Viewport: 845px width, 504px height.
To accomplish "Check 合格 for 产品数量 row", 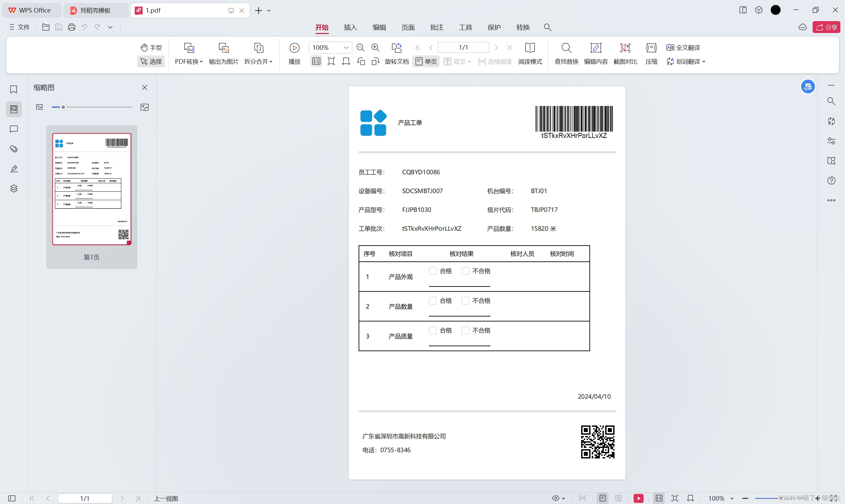I will [x=433, y=301].
